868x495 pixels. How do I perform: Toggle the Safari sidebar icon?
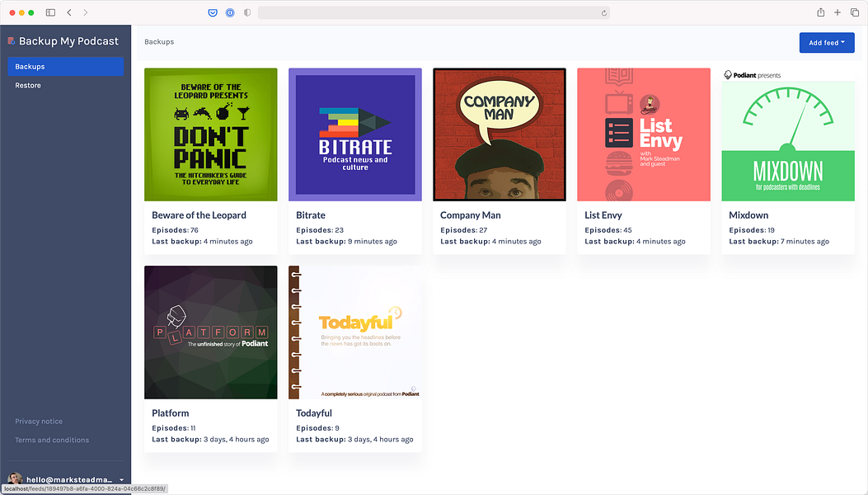pyautogui.click(x=50, y=12)
